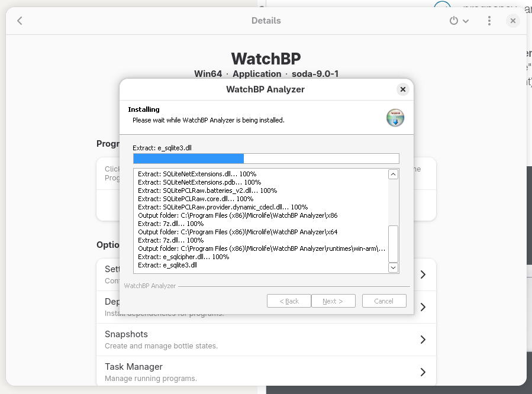The image size is (532, 394).
Task: Open the three-dot overflow menu
Action: point(489,20)
